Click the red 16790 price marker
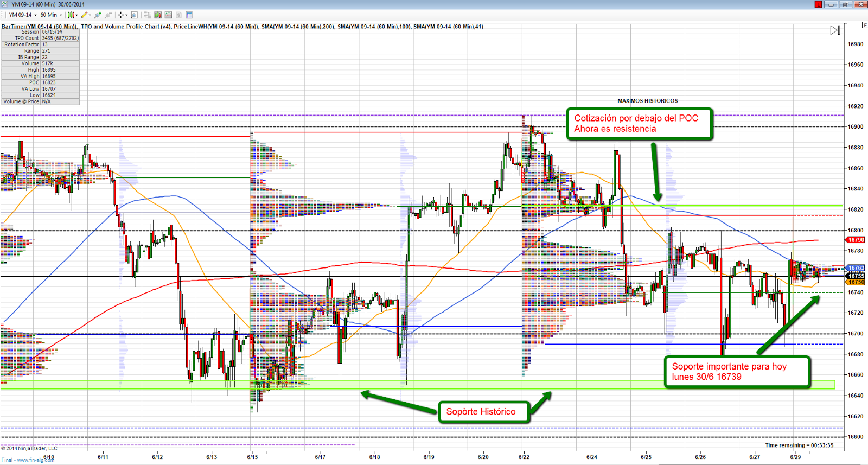This screenshot has width=868, height=465. (x=856, y=240)
